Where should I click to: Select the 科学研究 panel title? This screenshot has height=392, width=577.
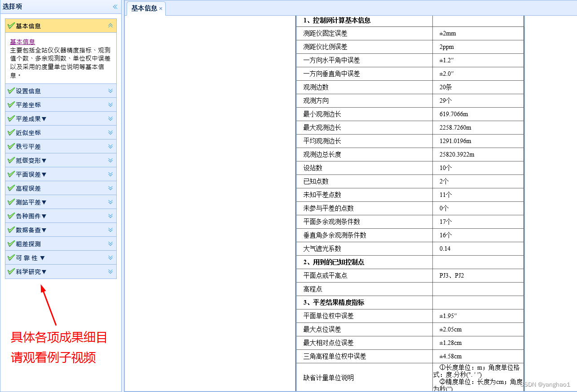(31, 272)
